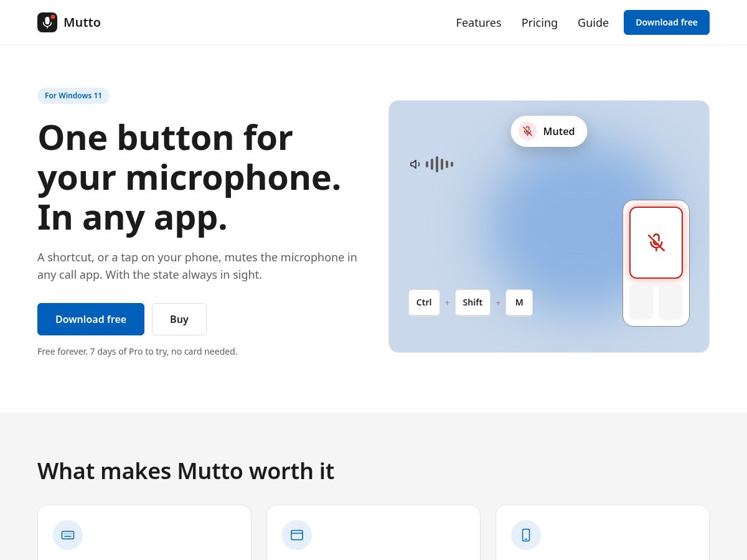Click Download free in the header
Image resolution: width=747 pixels, height=560 pixels.
(x=667, y=22)
